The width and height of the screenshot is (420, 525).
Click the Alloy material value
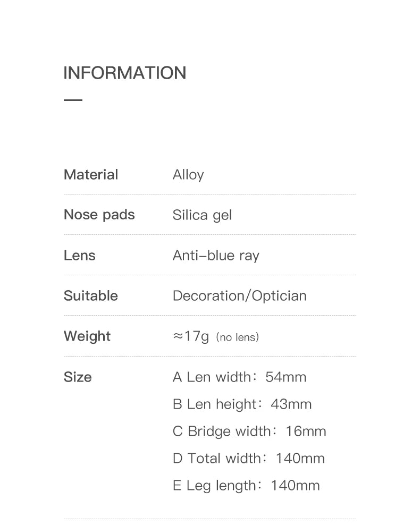tap(188, 175)
